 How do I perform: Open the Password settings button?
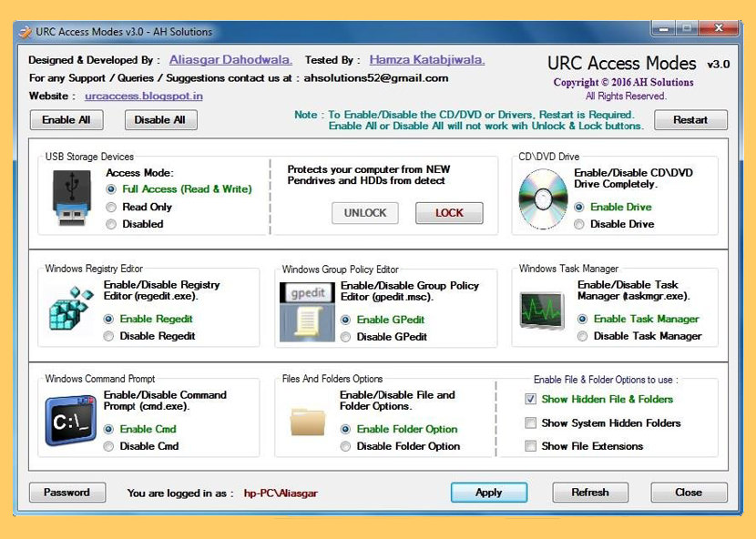click(67, 493)
